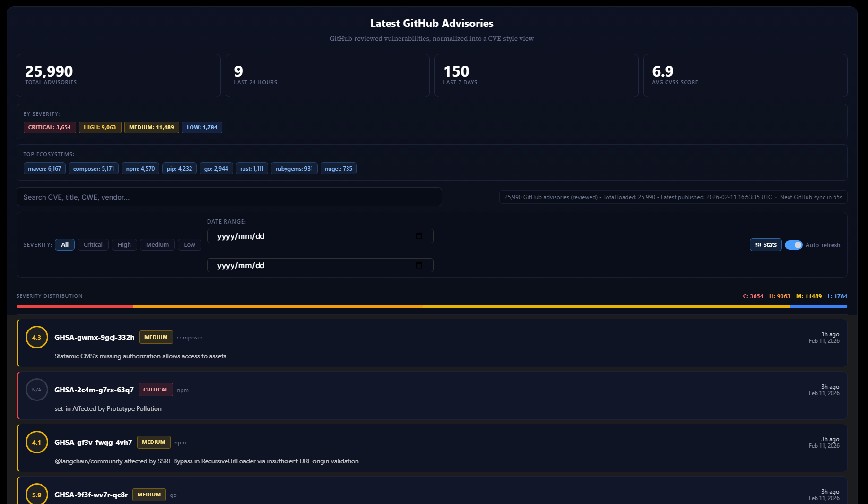The width and height of the screenshot is (868, 504).
Task: Select the All severity filter
Action: click(65, 244)
